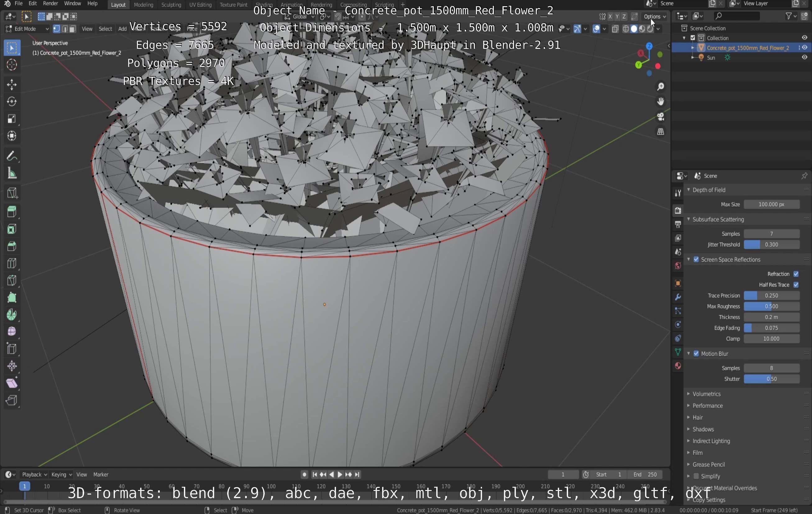This screenshot has height=514, width=812.
Task: Collapse the Depth of Field panel
Action: pos(709,190)
